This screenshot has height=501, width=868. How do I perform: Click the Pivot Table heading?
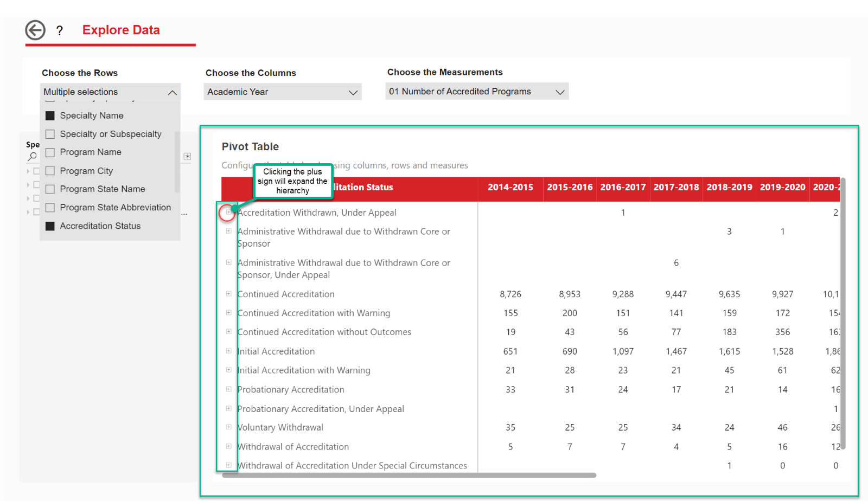pos(250,146)
